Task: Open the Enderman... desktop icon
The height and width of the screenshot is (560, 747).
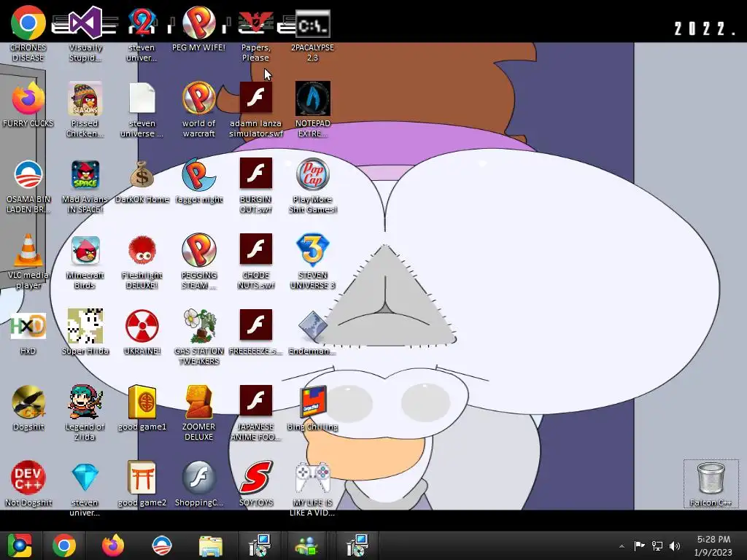Action: click(312, 326)
